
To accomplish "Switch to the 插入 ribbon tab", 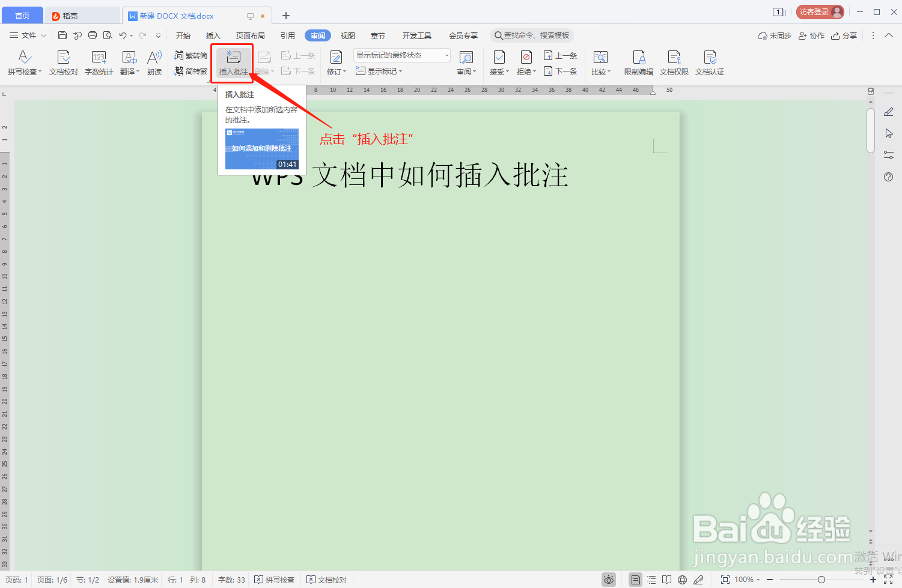I will pos(213,35).
